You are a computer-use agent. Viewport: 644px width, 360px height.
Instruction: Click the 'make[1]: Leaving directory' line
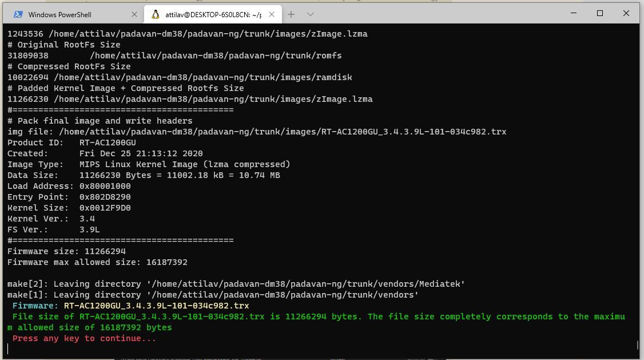(x=213, y=295)
